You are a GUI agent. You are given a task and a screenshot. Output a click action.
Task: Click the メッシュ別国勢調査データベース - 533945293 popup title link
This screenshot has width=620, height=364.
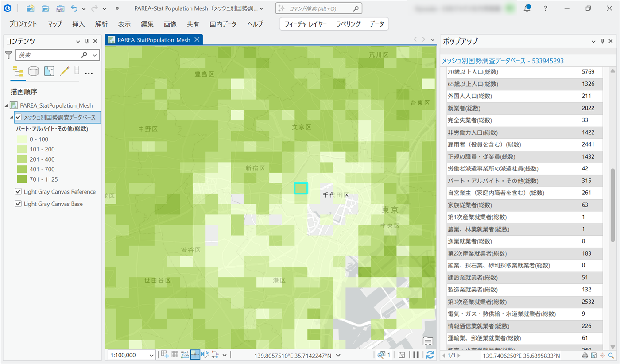click(x=503, y=61)
